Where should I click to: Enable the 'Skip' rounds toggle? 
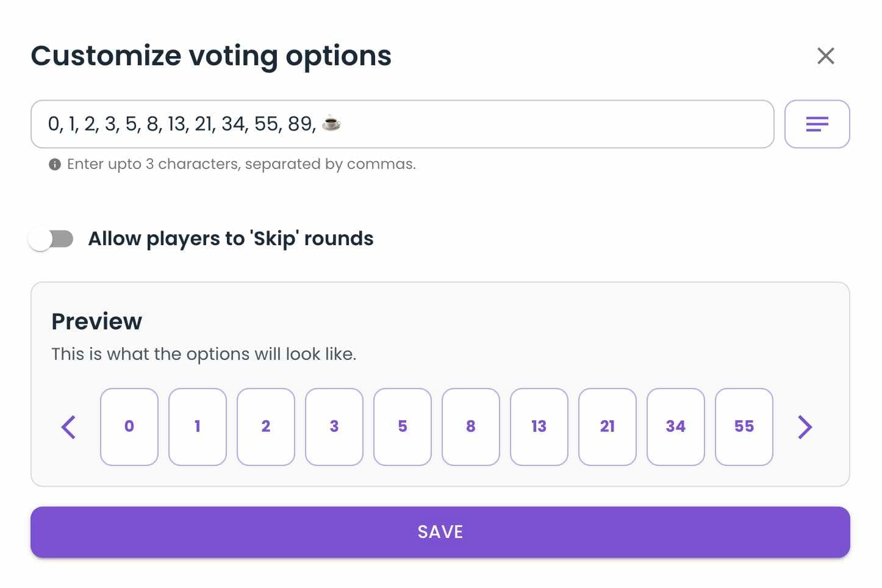tap(51, 239)
